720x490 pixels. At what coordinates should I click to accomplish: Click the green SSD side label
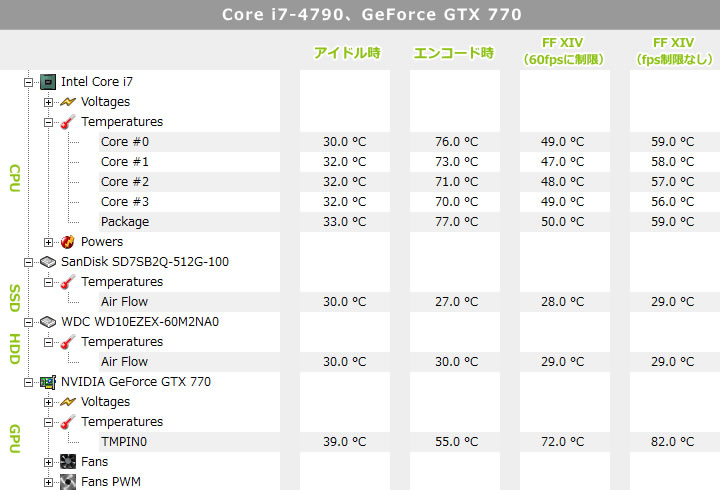15,298
